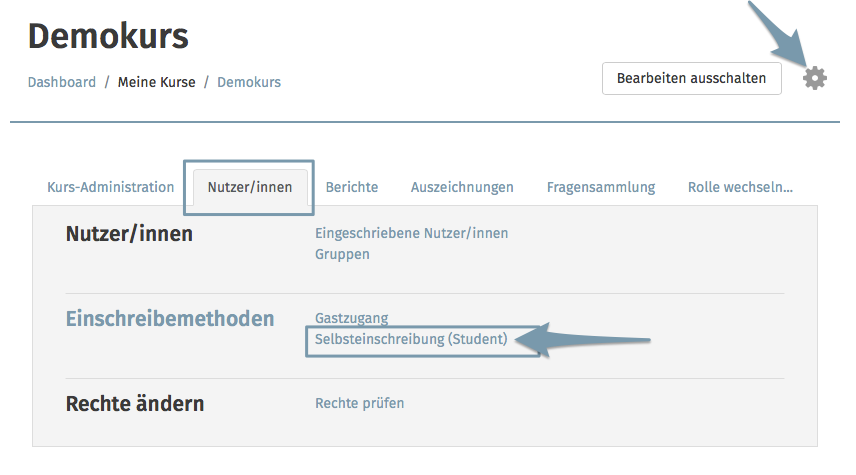Open the gear settings icon
Viewport: 856px width, 475px height.
(x=815, y=78)
